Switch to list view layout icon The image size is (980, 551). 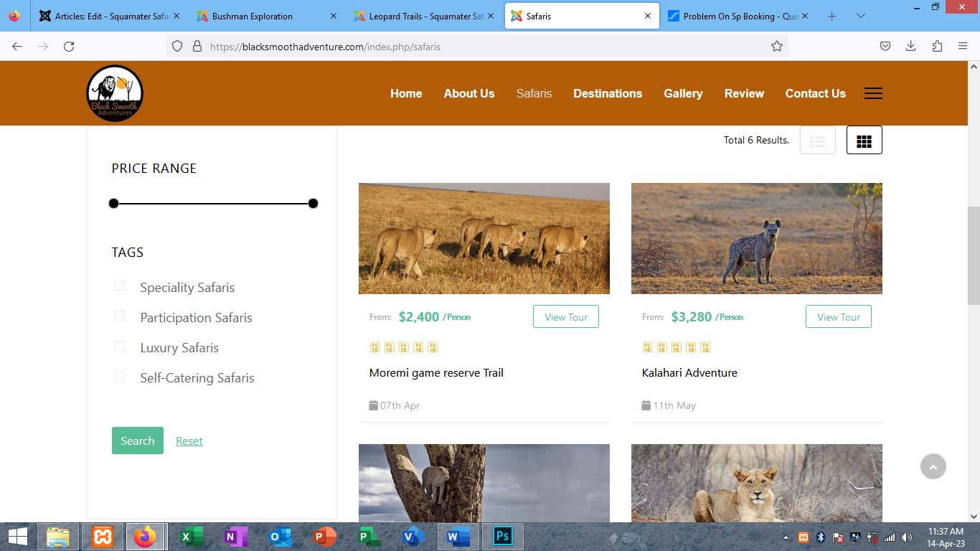coord(817,141)
